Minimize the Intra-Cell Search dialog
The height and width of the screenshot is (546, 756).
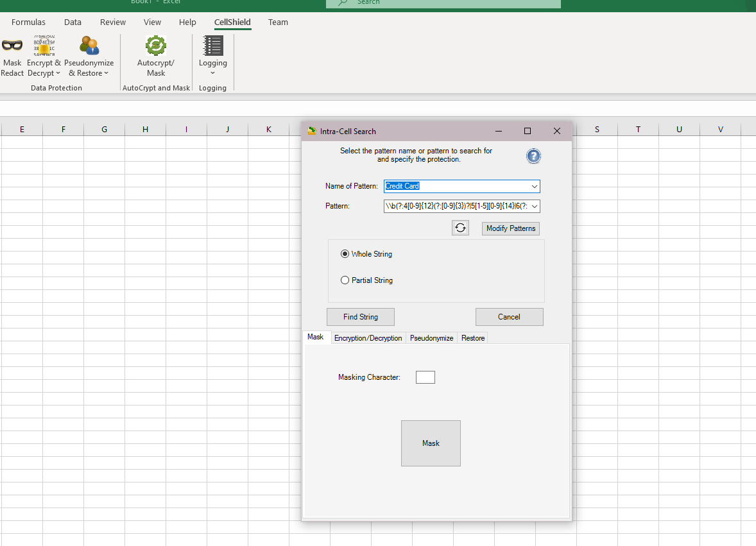point(499,131)
